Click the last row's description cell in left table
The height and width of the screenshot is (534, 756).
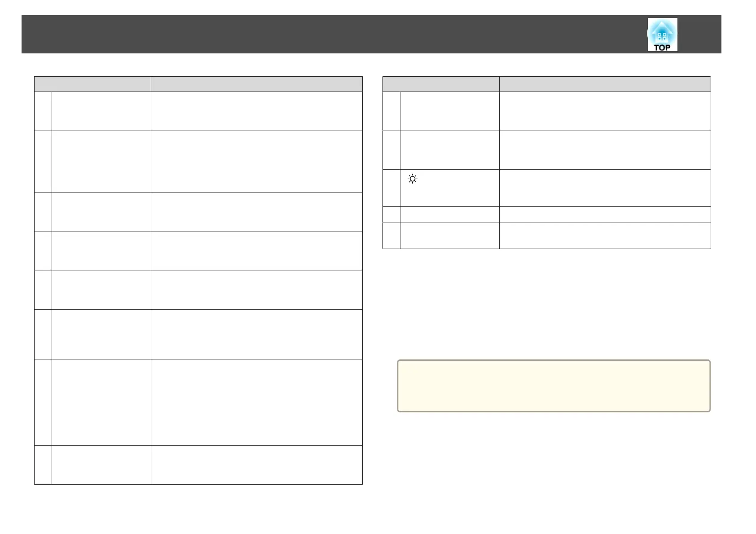click(x=257, y=465)
